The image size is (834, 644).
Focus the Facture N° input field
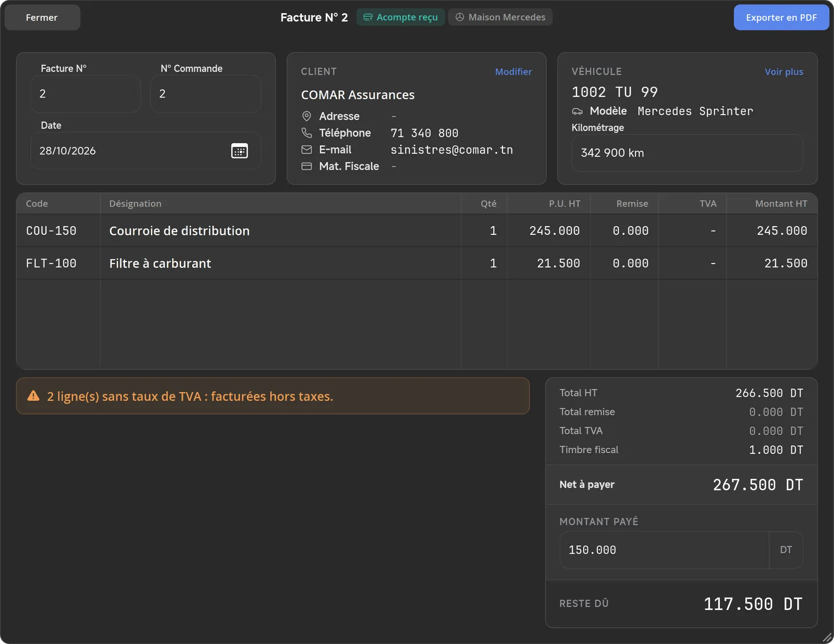coord(85,94)
